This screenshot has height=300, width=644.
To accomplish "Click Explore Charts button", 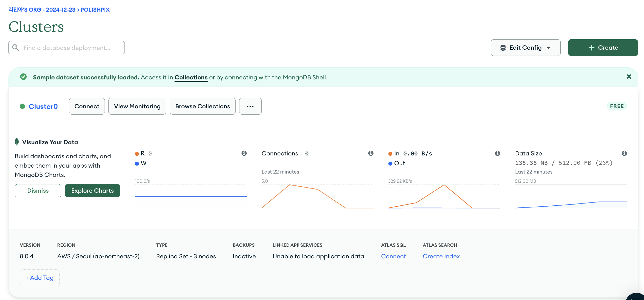I will coord(92,191).
